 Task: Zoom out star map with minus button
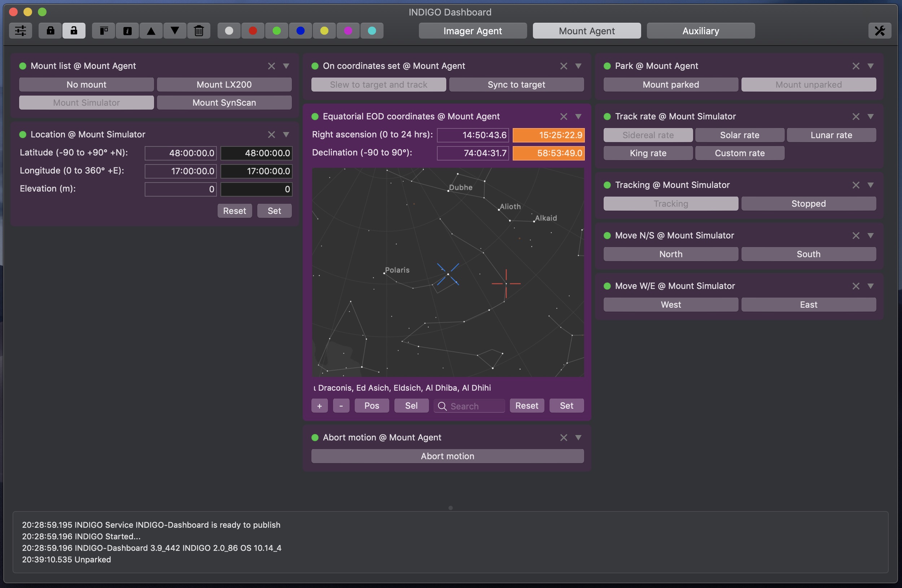(x=341, y=406)
